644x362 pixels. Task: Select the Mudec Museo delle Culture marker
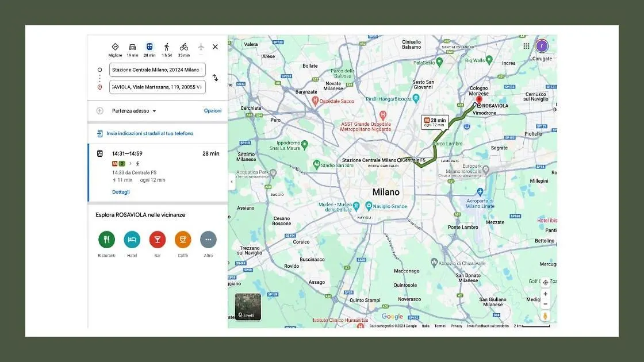pyautogui.click(x=356, y=205)
